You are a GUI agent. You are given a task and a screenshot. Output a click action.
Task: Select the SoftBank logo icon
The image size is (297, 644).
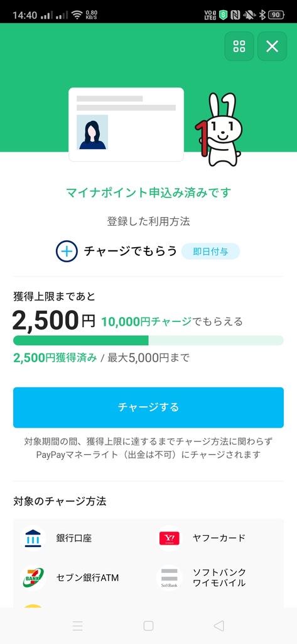[170, 577]
